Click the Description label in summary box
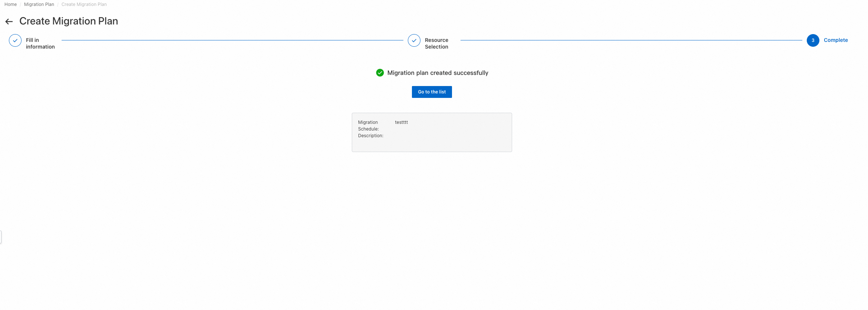 pos(371,136)
